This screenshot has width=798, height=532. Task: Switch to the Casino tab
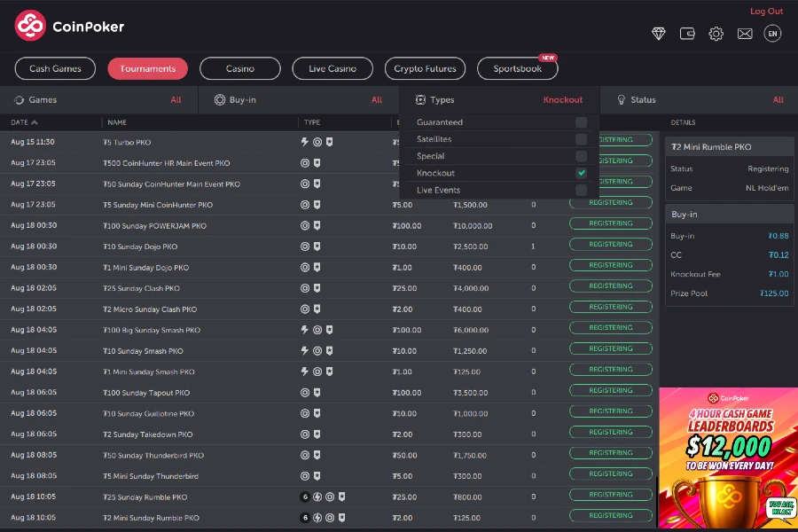tap(241, 68)
